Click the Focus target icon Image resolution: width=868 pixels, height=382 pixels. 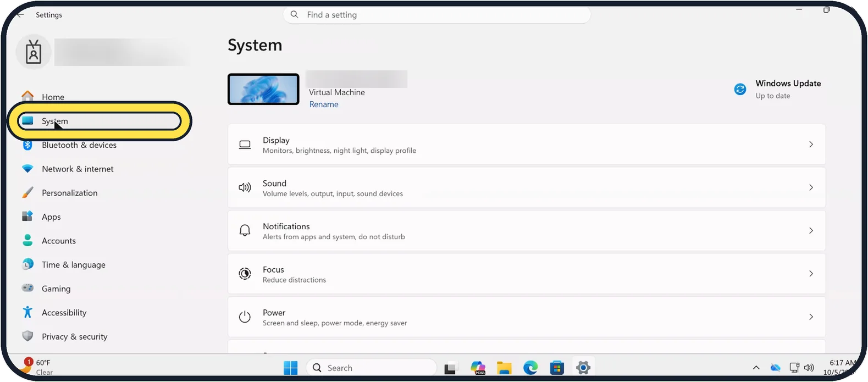(245, 273)
